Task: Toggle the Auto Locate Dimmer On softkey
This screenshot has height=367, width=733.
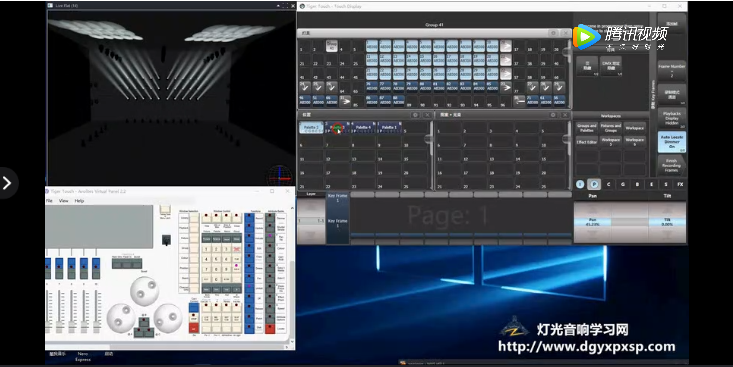Action: pyautogui.click(x=672, y=142)
